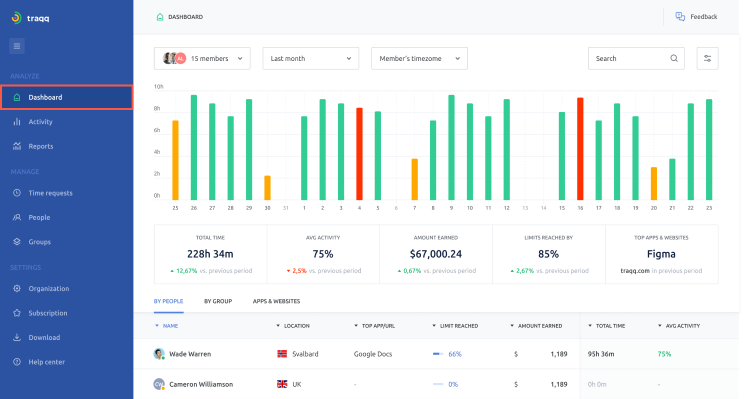
Task: Click the red bar for day 16
Action: (x=580, y=148)
